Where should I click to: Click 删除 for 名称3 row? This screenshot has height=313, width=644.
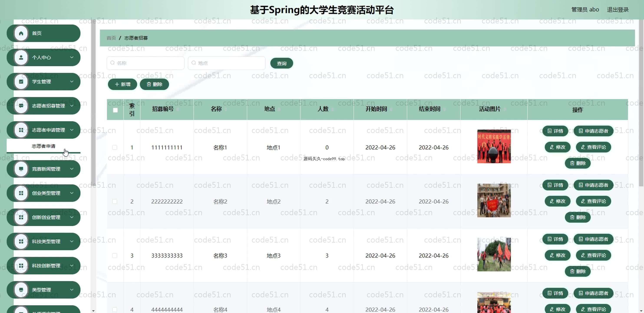(x=578, y=271)
